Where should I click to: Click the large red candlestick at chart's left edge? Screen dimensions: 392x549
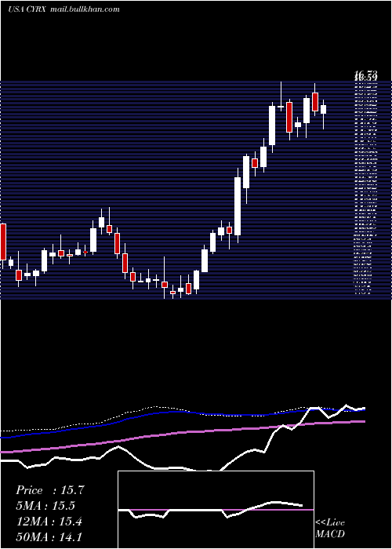click(3, 242)
